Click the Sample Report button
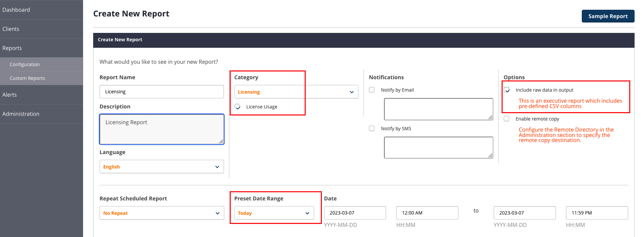Image resolution: width=644 pixels, height=237 pixels. point(608,16)
